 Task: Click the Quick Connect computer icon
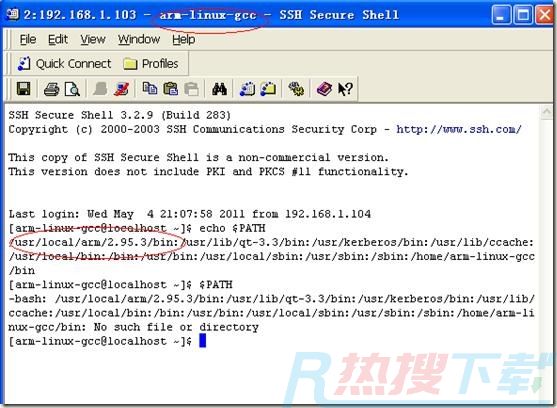click(x=24, y=64)
